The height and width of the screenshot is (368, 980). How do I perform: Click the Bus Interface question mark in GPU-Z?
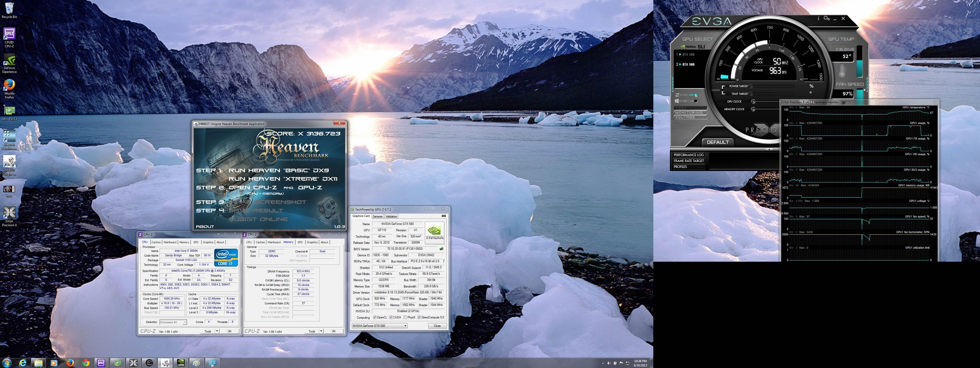click(x=443, y=261)
